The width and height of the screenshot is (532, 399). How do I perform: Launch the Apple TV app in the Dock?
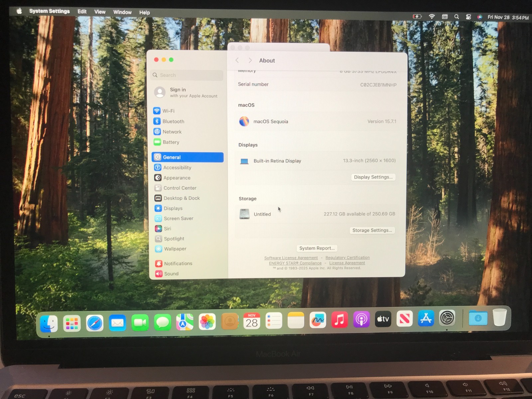click(x=383, y=319)
